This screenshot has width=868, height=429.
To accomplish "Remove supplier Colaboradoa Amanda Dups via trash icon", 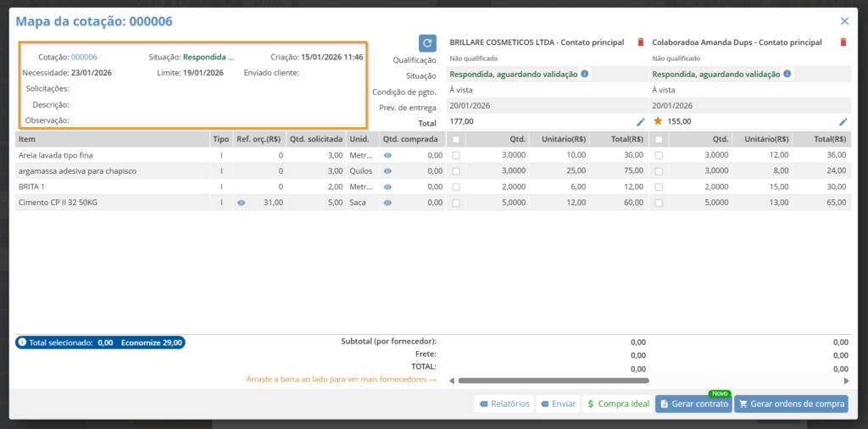I will pyautogui.click(x=843, y=42).
